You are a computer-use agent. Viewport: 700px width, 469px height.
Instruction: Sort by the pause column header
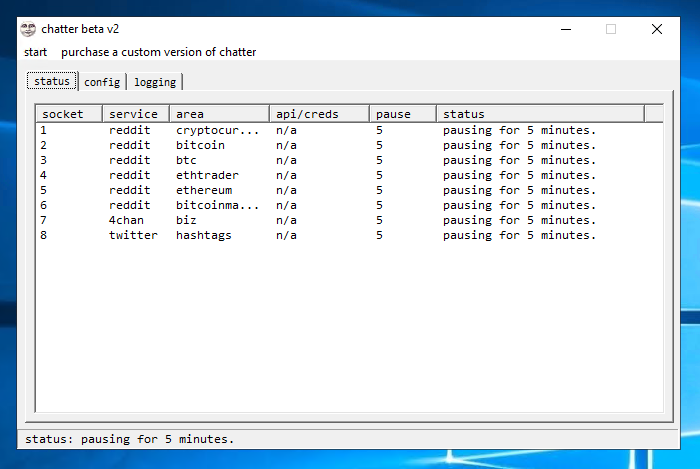pyautogui.click(x=403, y=114)
